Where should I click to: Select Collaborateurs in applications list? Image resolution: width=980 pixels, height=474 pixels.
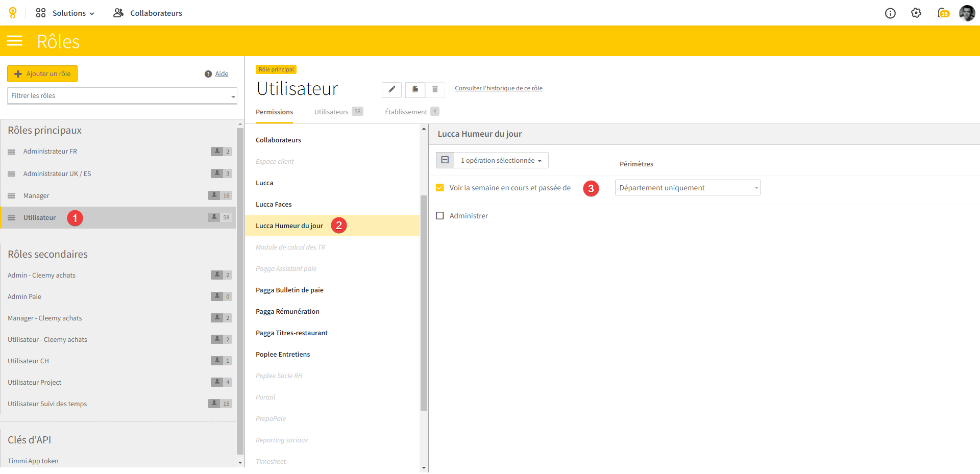332,140
